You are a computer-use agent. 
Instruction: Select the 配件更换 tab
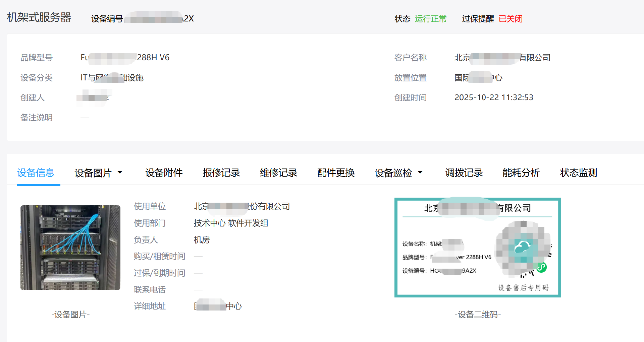coord(336,173)
